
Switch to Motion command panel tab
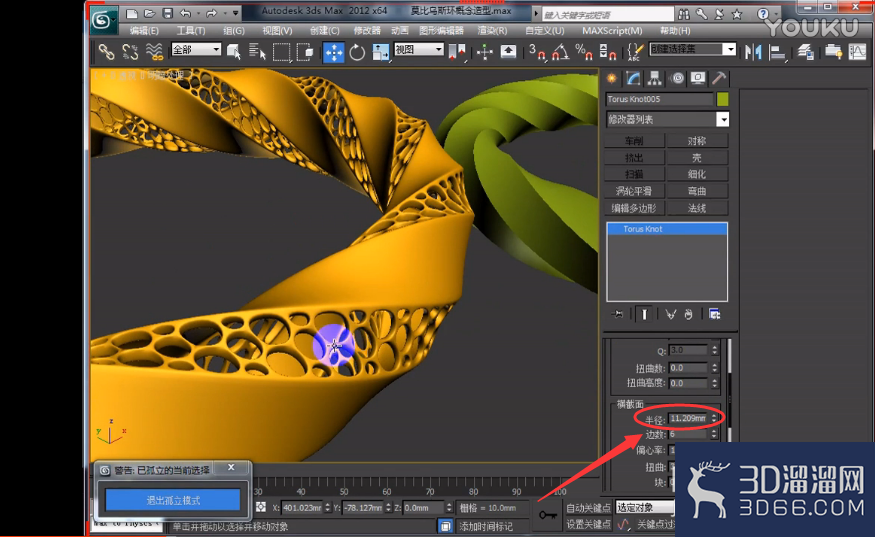[677, 78]
